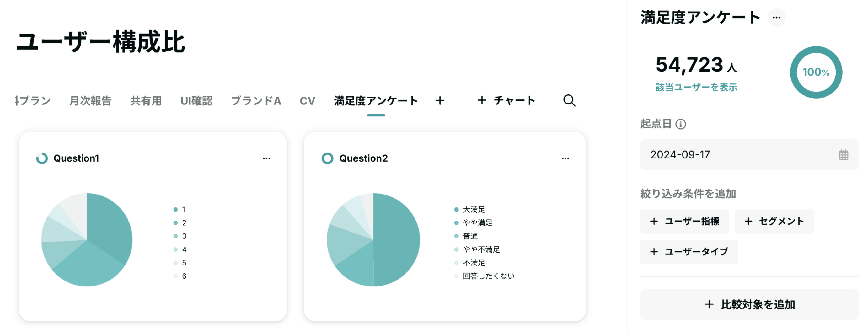Click legend entry 2 in Question1

tap(180, 223)
